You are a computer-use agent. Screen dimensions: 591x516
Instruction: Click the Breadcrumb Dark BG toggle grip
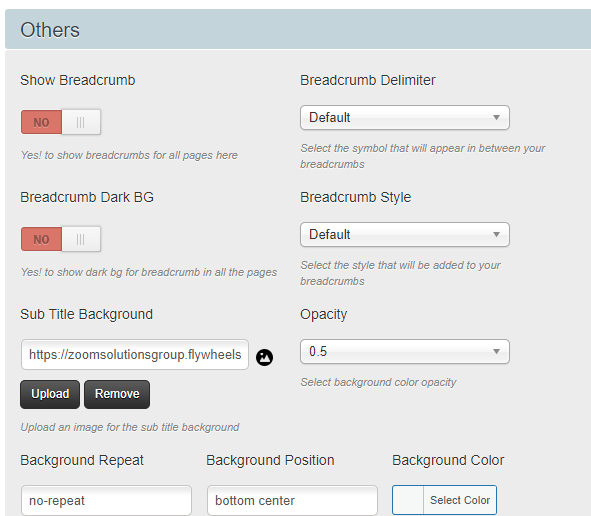[x=81, y=239]
